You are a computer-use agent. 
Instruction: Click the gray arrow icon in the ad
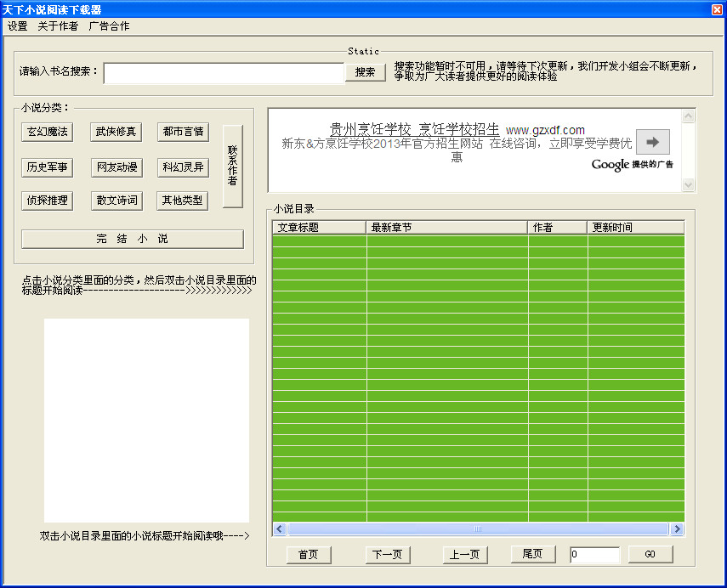point(652,142)
